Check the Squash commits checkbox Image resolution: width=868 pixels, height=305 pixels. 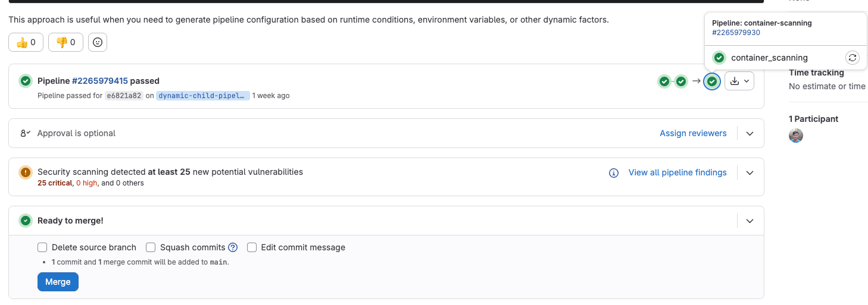(x=151, y=247)
